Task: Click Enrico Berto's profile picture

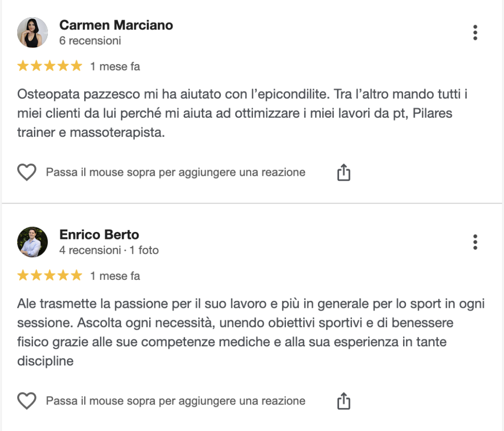Action: 32,242
